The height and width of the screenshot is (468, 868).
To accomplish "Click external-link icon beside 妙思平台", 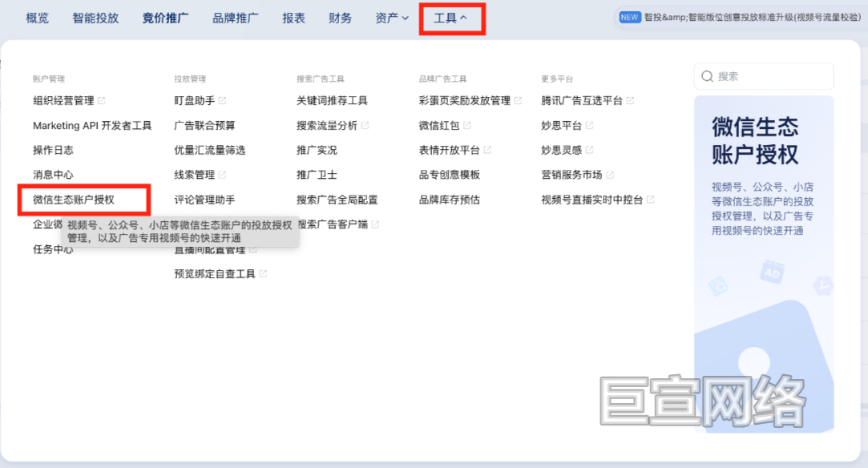I will 589,126.
